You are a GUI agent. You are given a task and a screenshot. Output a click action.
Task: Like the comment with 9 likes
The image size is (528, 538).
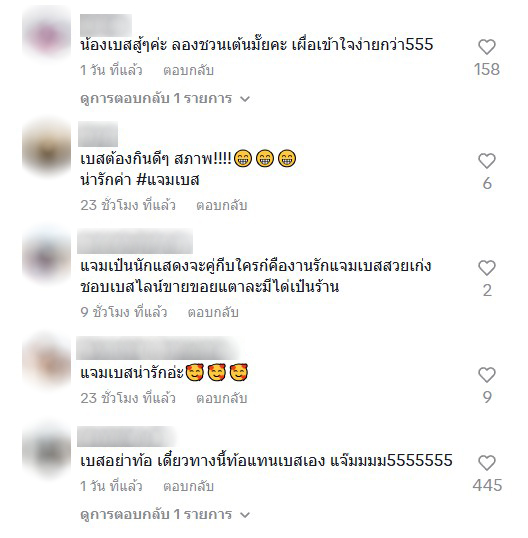[x=486, y=375]
